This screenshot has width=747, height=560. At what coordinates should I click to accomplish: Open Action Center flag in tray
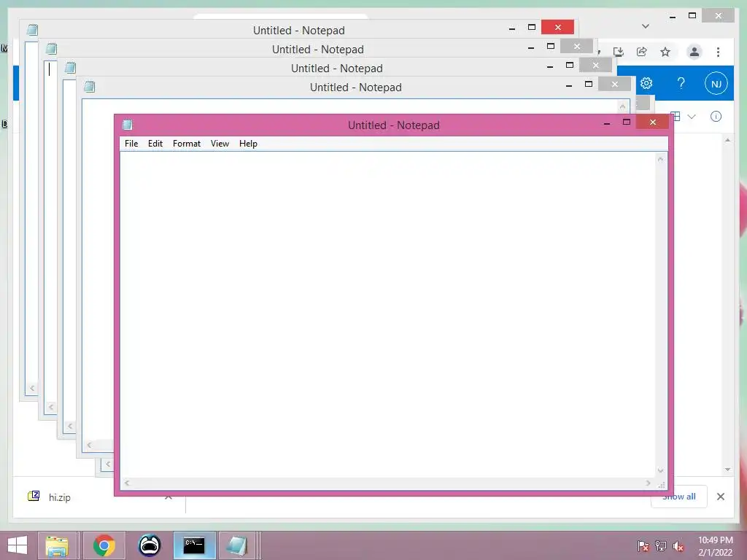(x=643, y=546)
